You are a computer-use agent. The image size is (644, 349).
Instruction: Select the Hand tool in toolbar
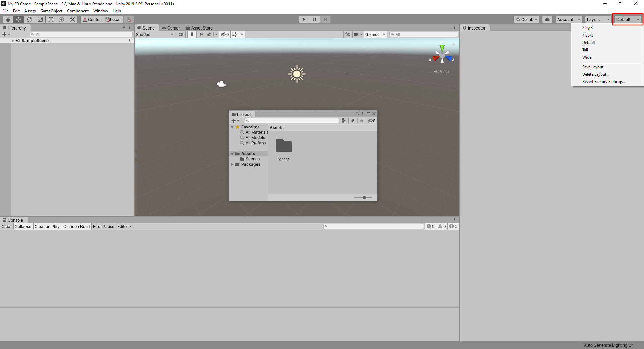[8, 19]
